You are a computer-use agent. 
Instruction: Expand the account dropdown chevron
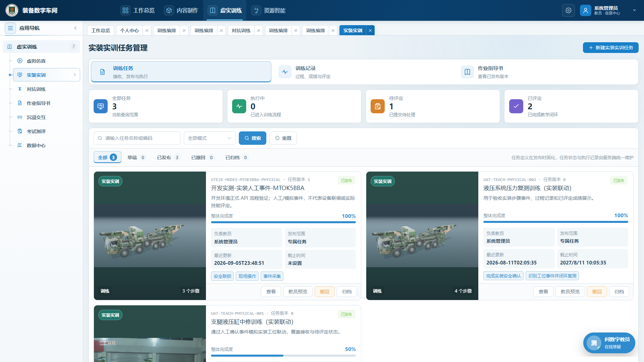[x=634, y=10]
